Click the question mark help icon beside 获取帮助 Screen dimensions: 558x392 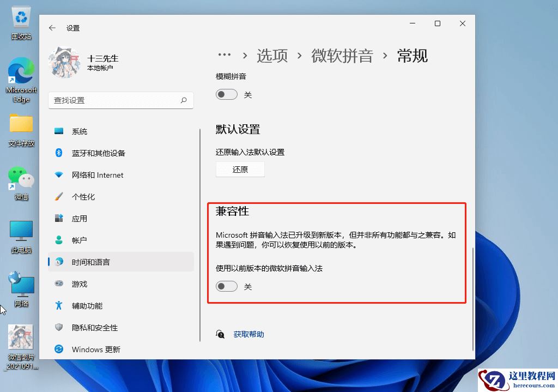coord(220,334)
